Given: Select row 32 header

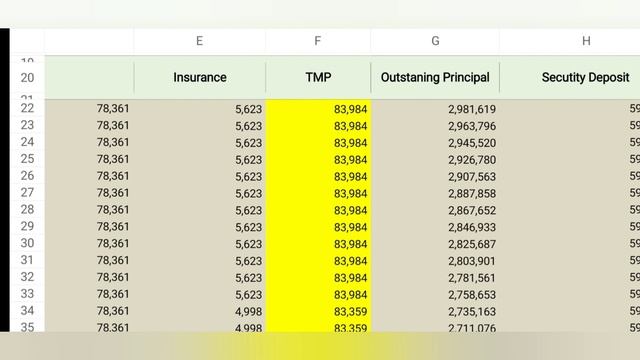Looking at the screenshot, I should pos(27,277).
